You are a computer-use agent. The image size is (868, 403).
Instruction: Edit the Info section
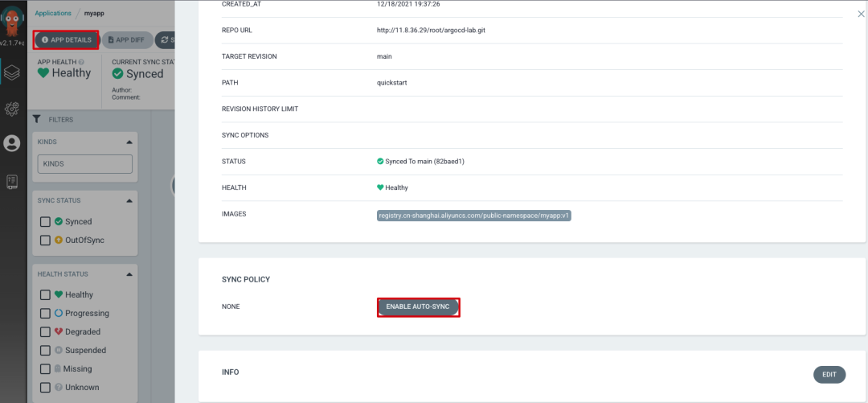click(x=829, y=374)
